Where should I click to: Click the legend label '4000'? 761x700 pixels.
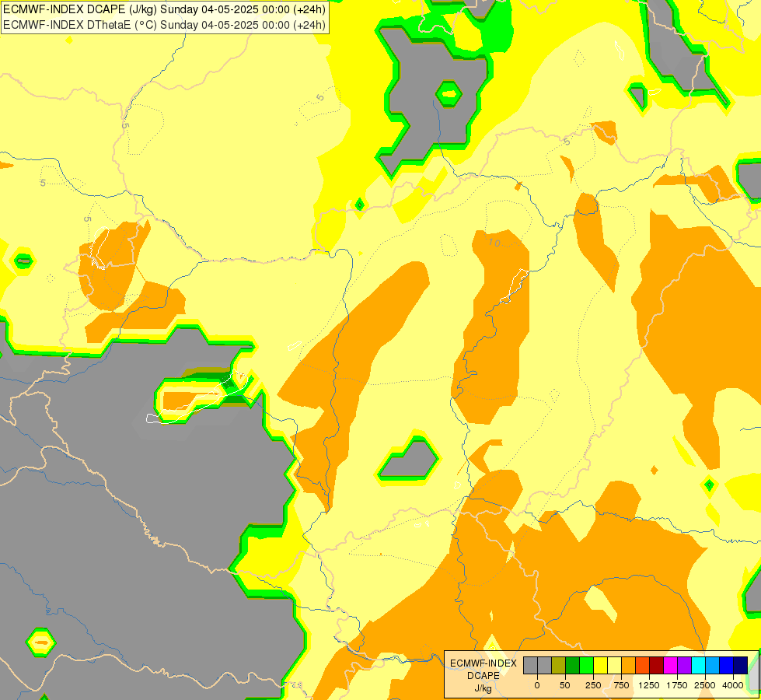coord(733,685)
